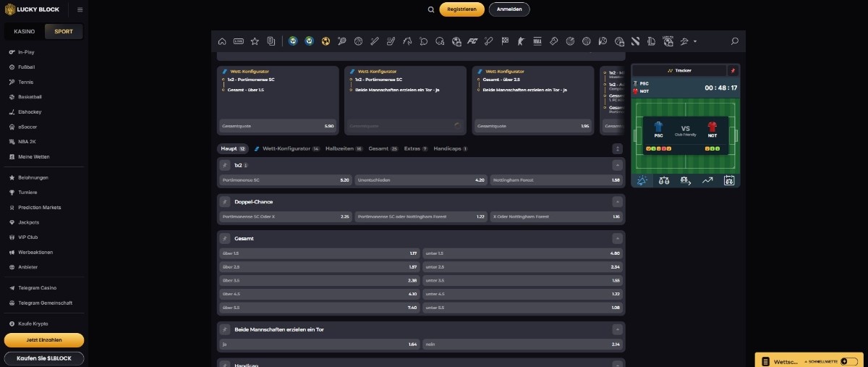This screenshot has width=868, height=367.
Task: Open search in the sports bar
Action: (x=735, y=41)
